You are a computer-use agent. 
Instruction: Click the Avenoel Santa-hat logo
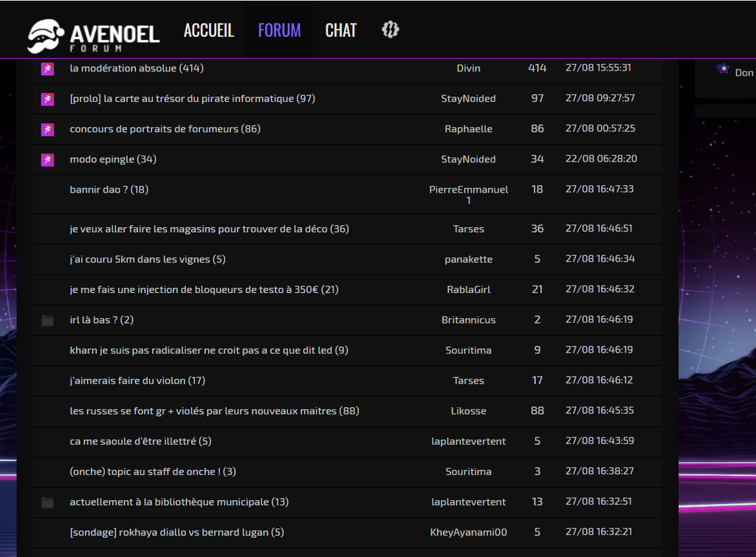pyautogui.click(x=93, y=35)
